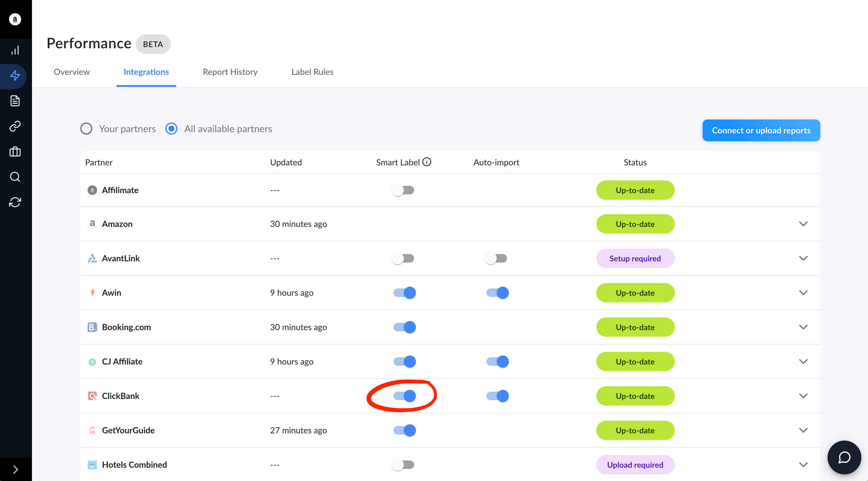Expand sidebar with bottom arrow
This screenshot has width=868, height=481.
[15, 469]
